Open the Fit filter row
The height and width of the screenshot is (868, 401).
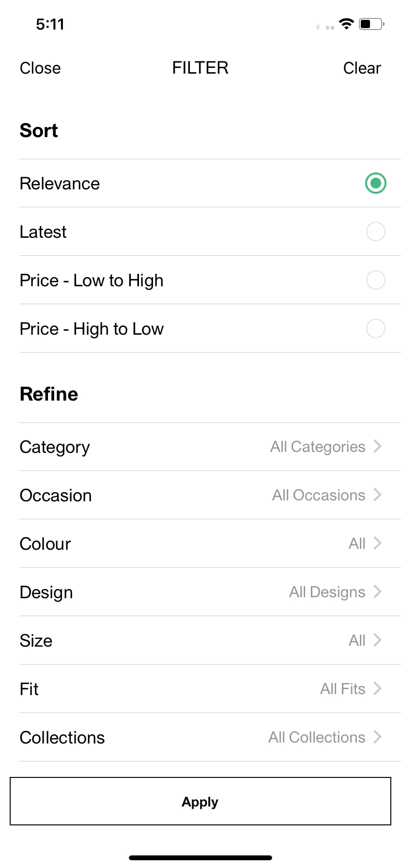click(x=210, y=689)
